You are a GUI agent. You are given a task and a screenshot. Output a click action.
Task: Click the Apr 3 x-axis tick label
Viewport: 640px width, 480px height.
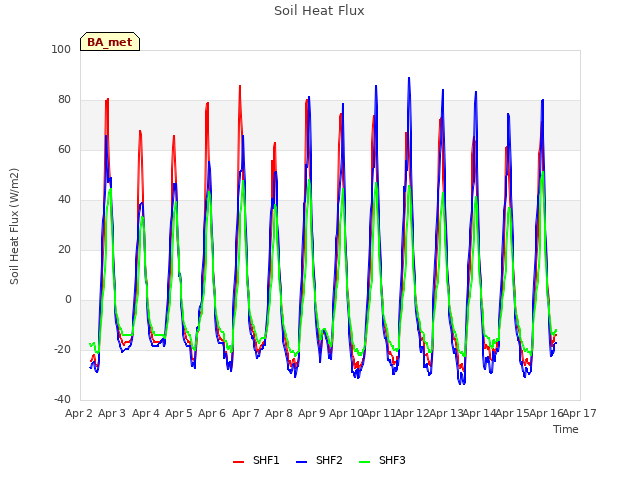[112, 413]
